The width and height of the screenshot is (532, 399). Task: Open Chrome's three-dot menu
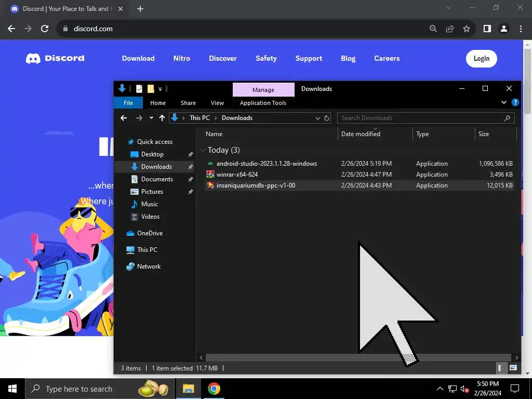521,29
